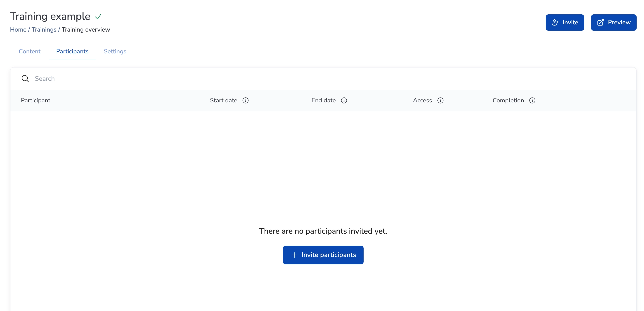The height and width of the screenshot is (311, 644).
Task: Click the add-user icon on Invite button
Action: click(555, 22)
